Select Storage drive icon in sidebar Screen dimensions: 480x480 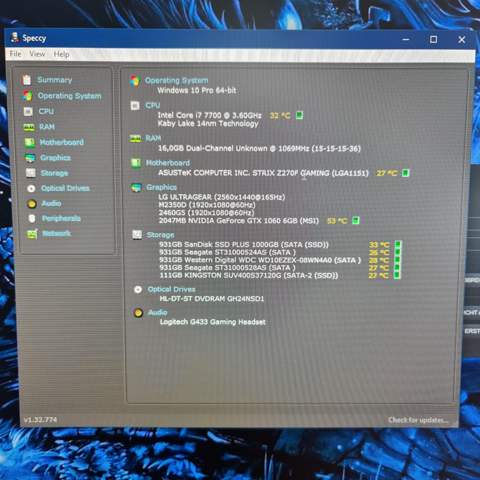[x=31, y=173]
